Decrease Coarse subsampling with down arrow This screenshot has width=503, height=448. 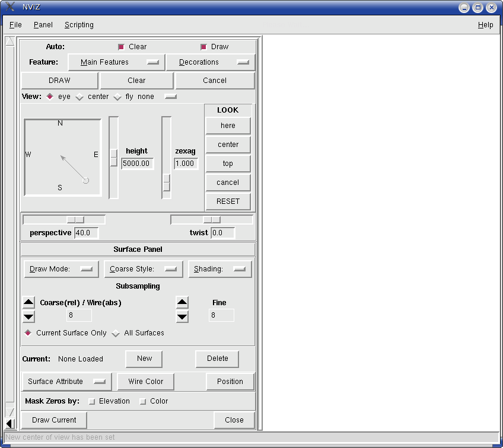pos(28,316)
